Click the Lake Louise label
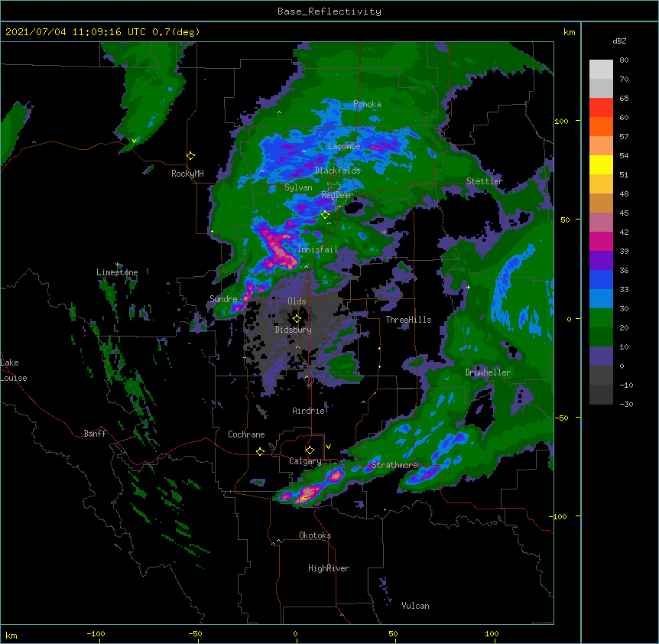This screenshot has width=659, height=644. 14,370
